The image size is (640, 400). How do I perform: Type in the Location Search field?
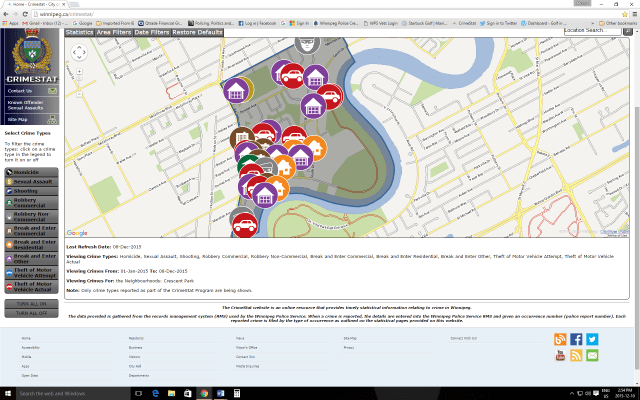pyautogui.click(x=590, y=31)
